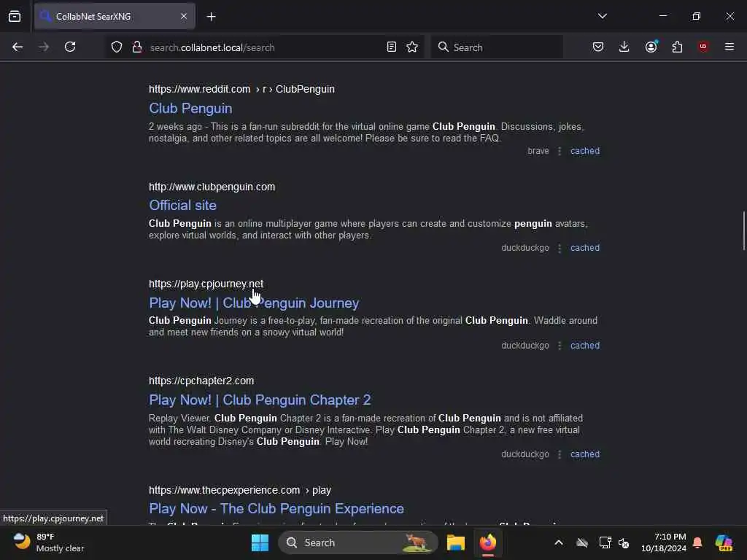Click the https://www.thecpexperience.com URL text
747x560 pixels.
coord(224,490)
